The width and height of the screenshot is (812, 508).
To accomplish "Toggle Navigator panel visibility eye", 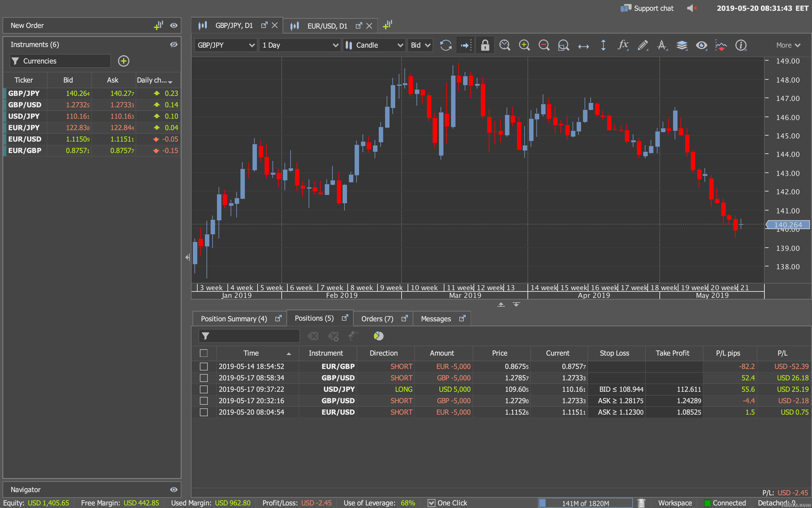I will pyautogui.click(x=174, y=490).
